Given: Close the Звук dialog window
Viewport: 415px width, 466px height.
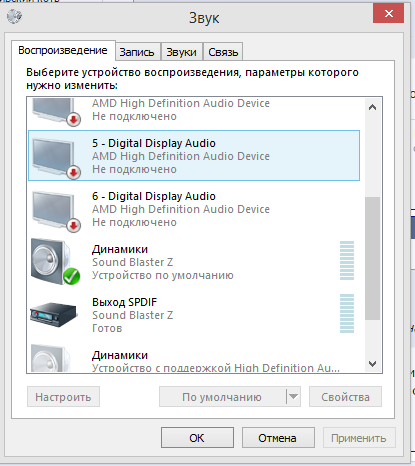Looking at the screenshot, I should [x=388, y=14].
